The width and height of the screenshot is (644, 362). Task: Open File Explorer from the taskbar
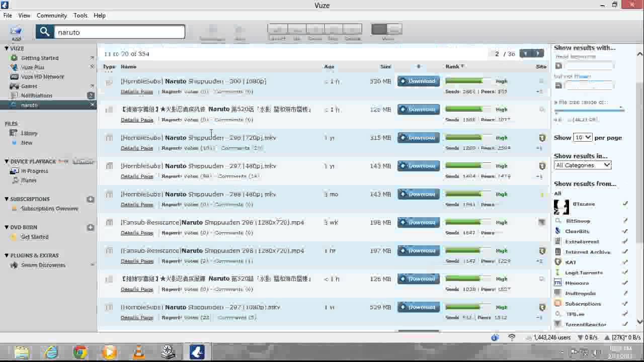(22, 352)
